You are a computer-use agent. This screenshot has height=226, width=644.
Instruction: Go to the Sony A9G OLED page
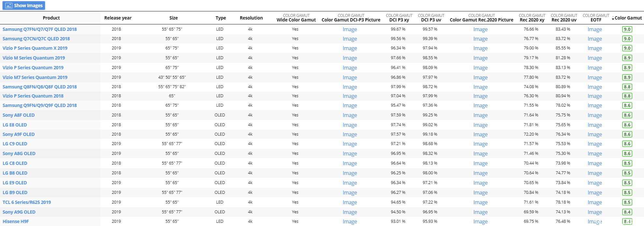19,212
